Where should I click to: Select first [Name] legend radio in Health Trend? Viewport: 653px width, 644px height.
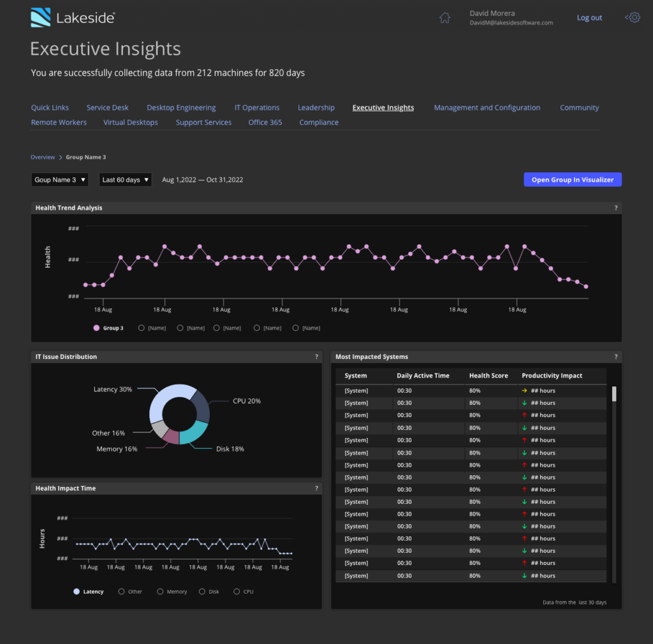point(141,328)
